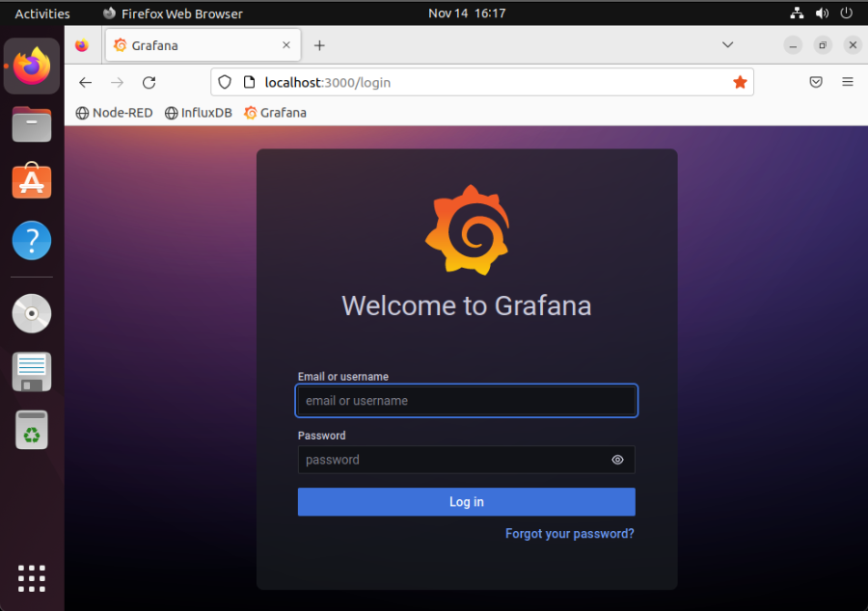
Task: Click the volume icon in the top bar
Action: [x=822, y=13]
